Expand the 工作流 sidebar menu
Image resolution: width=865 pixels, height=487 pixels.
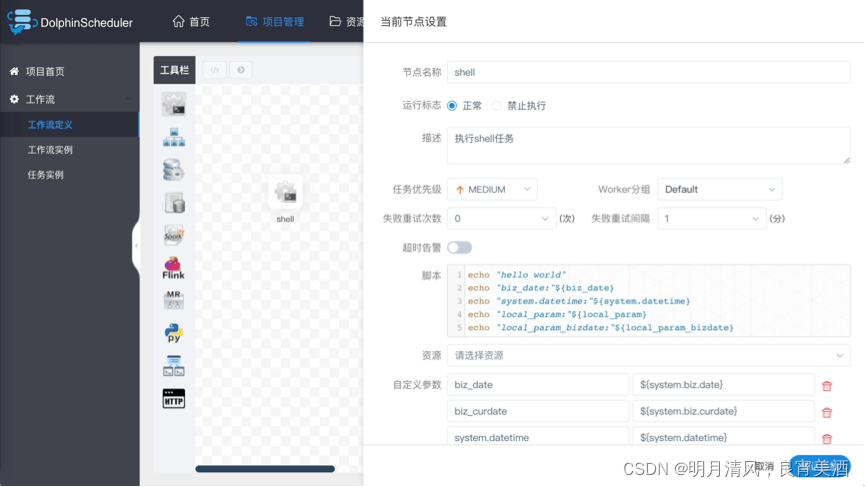click(x=70, y=99)
